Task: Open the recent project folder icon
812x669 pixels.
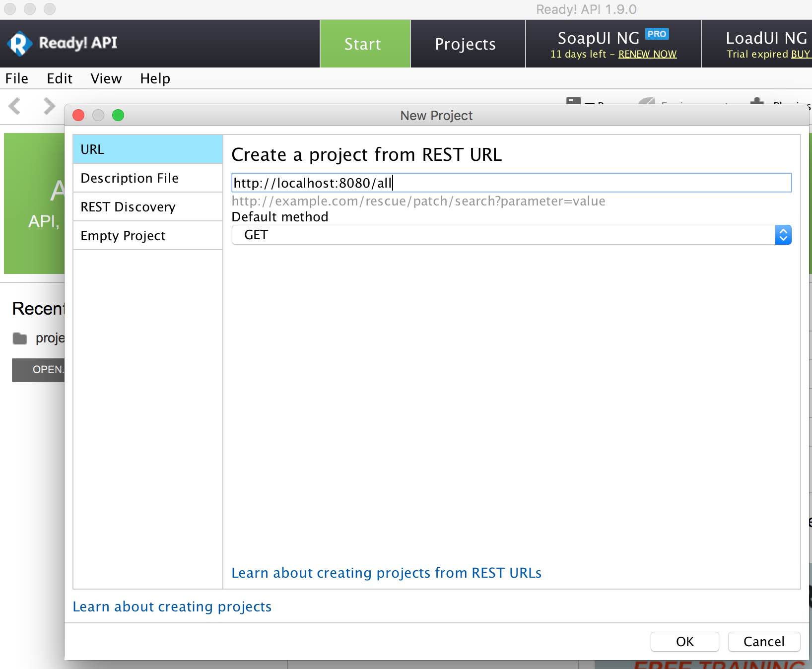Action: [x=20, y=338]
